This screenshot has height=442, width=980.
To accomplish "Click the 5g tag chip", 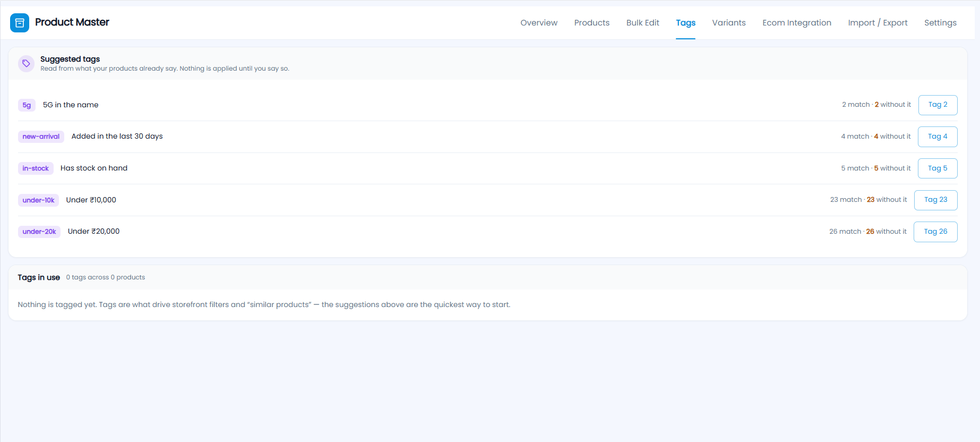I will [x=27, y=105].
